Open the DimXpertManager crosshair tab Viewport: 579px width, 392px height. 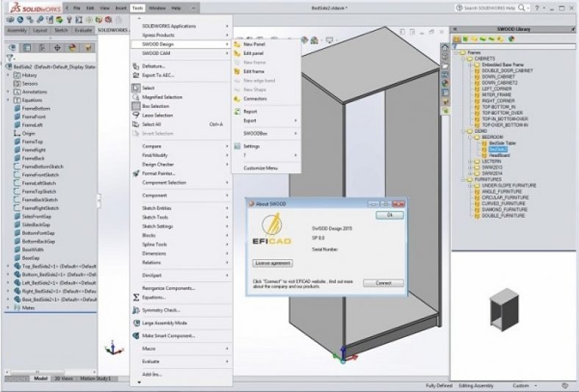(57, 48)
